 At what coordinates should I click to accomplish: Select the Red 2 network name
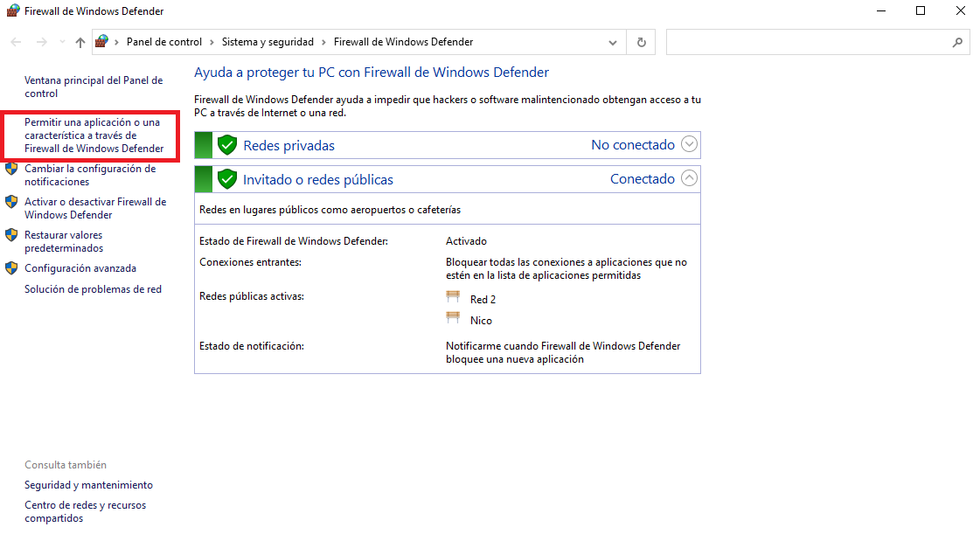(483, 300)
